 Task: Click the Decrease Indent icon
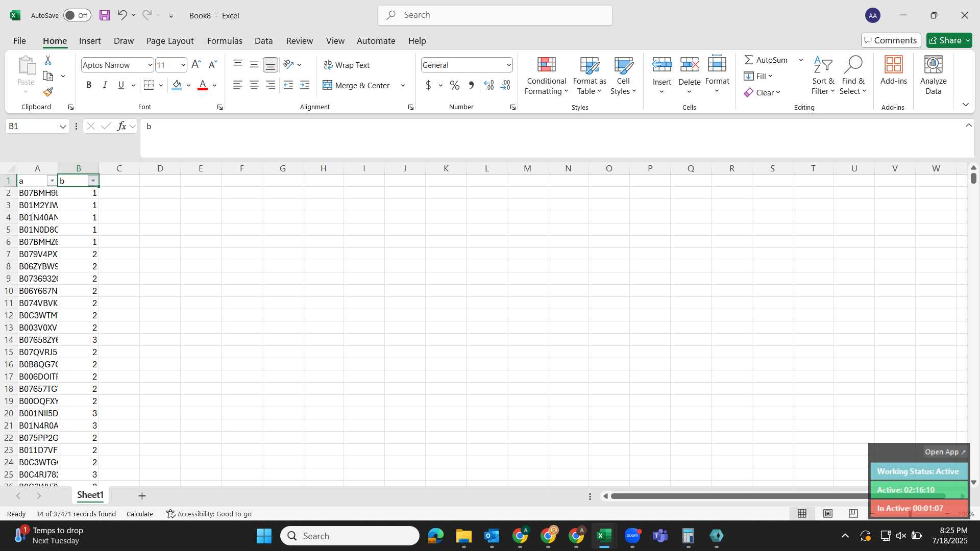[288, 85]
